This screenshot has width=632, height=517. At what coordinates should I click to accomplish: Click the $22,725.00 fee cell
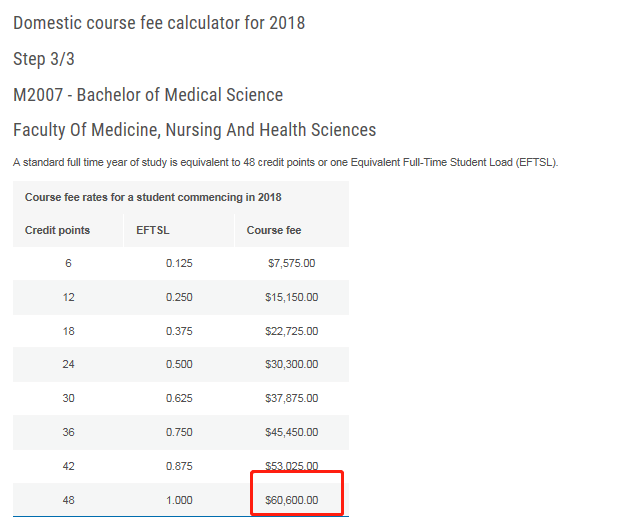291,331
